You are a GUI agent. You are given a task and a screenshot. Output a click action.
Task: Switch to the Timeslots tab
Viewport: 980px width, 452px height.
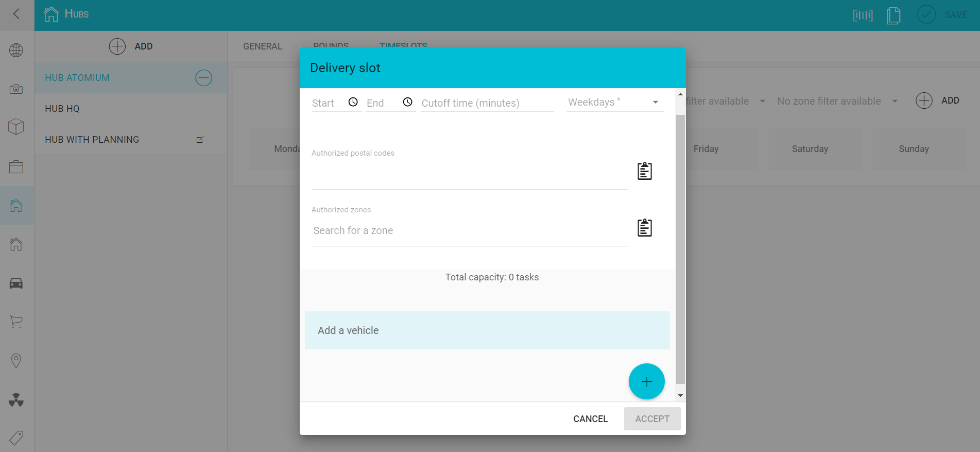(x=403, y=45)
